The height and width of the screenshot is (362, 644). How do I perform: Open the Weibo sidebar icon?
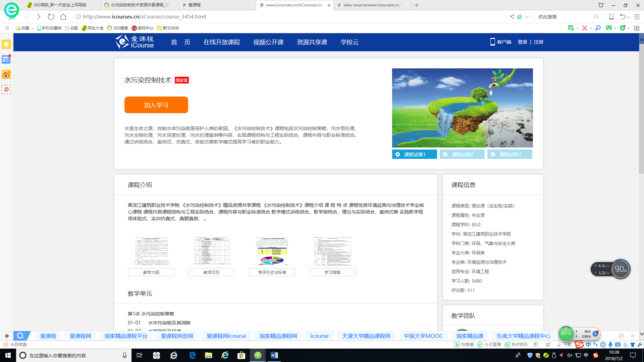click(6, 74)
